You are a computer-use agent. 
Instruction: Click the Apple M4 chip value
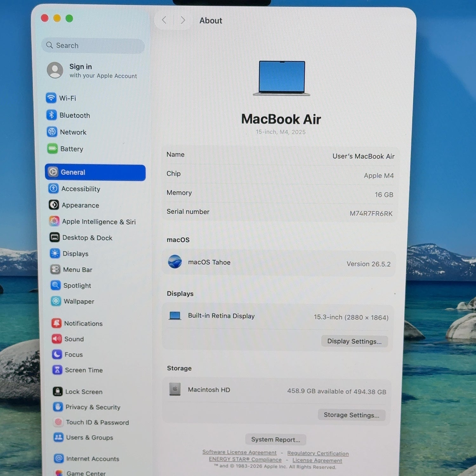pos(379,175)
